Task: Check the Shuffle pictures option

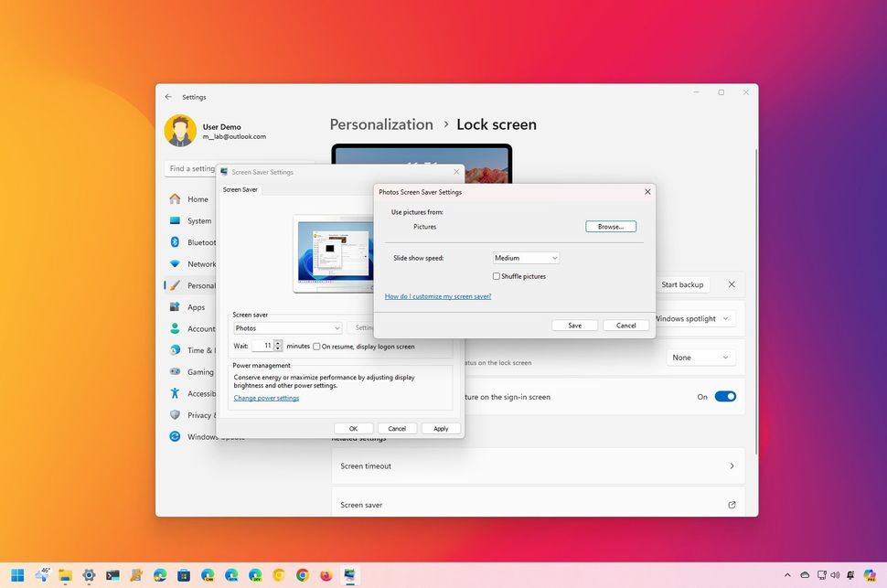Action: coord(497,275)
